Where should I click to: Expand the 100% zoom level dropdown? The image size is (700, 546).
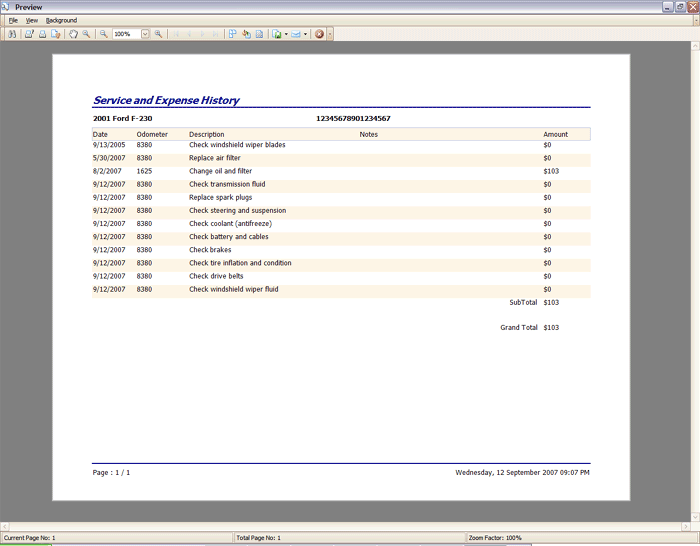(145, 34)
